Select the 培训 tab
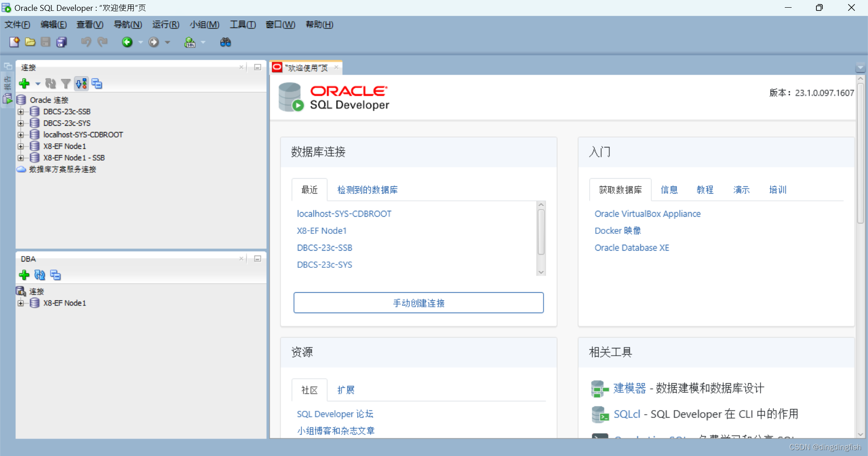This screenshot has height=456, width=868. [778, 190]
